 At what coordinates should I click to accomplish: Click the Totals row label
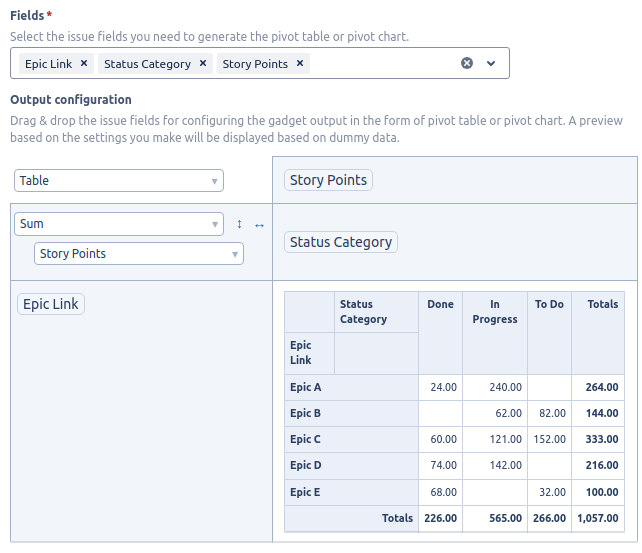[x=352, y=518]
